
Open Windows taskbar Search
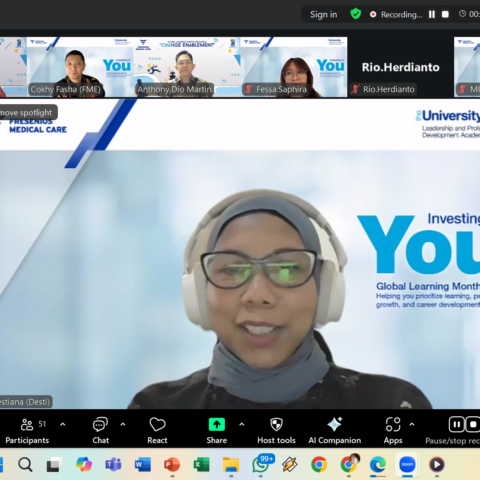[x=25, y=464]
